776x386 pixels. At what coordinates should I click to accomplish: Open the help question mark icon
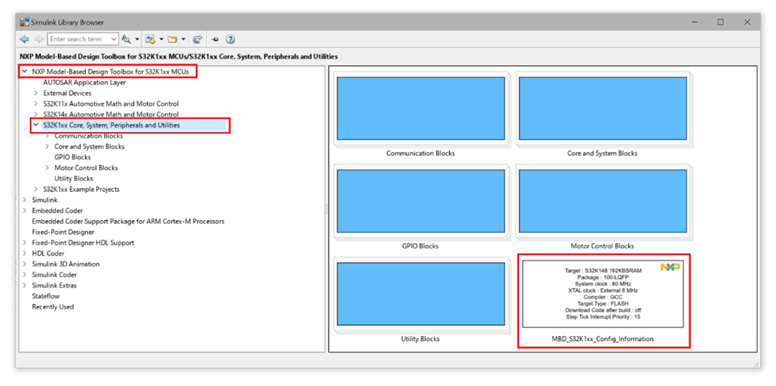(x=230, y=39)
